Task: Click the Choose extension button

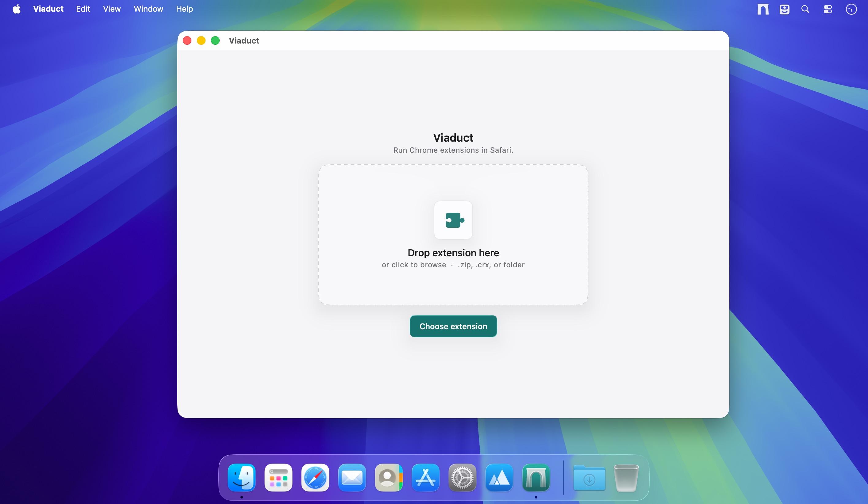Action: pyautogui.click(x=453, y=326)
